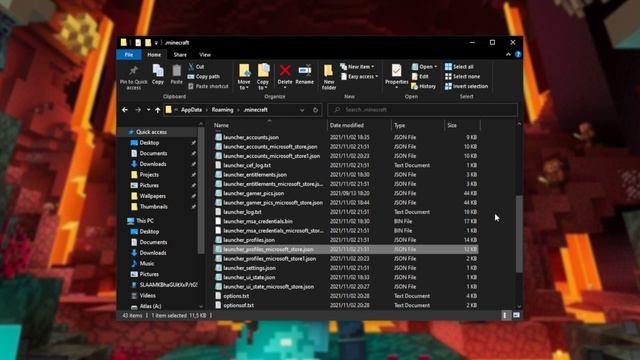This screenshot has height=360, width=640.
Task: Open the Properties ribbon icon
Action: [396, 71]
